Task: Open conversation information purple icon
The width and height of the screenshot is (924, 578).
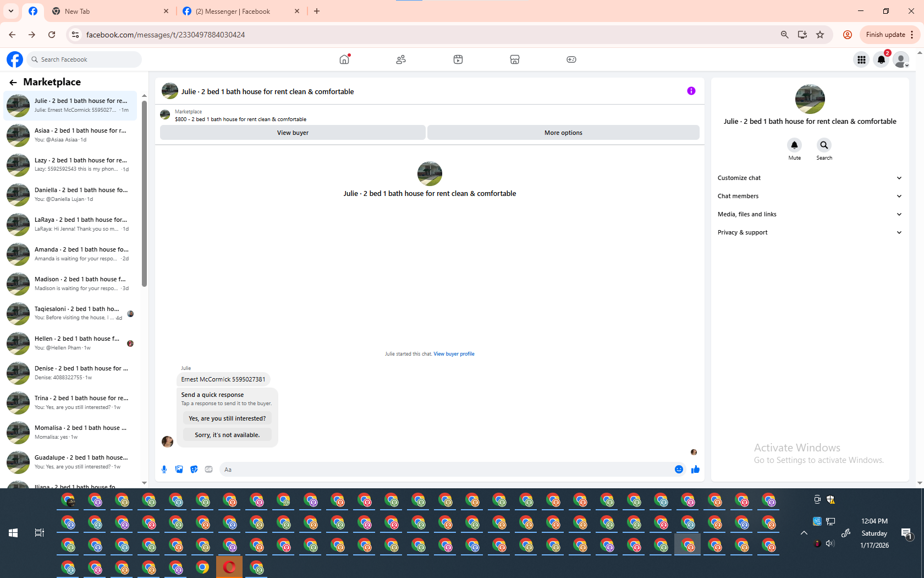Action: 691,91
